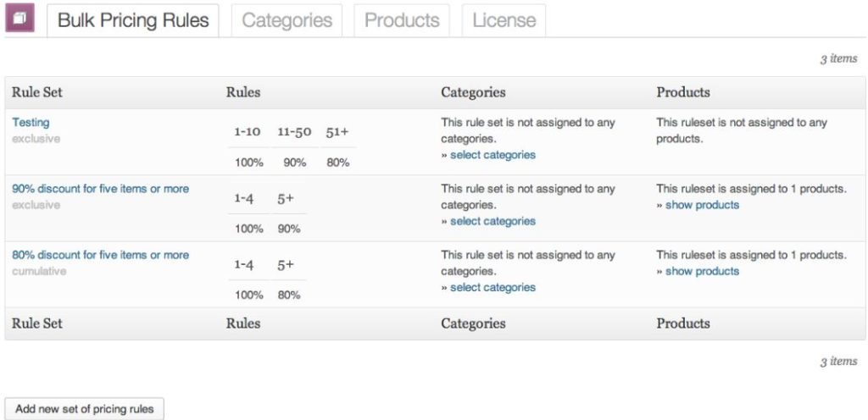Click the Rules column header at top
Screen dimensions: 868x420
pyautogui.click(x=243, y=92)
